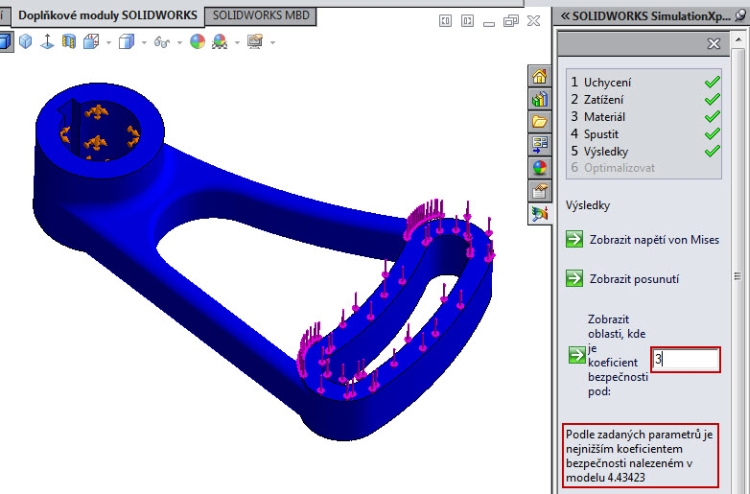
Task: Click the light blue isometric cube icon
Action: click(26, 42)
